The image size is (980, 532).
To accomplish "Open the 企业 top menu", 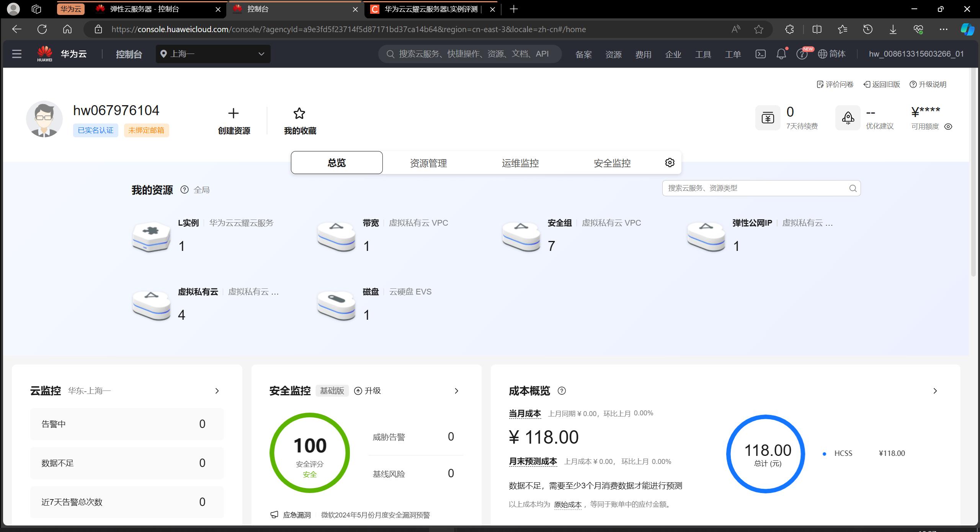I will click(x=673, y=54).
